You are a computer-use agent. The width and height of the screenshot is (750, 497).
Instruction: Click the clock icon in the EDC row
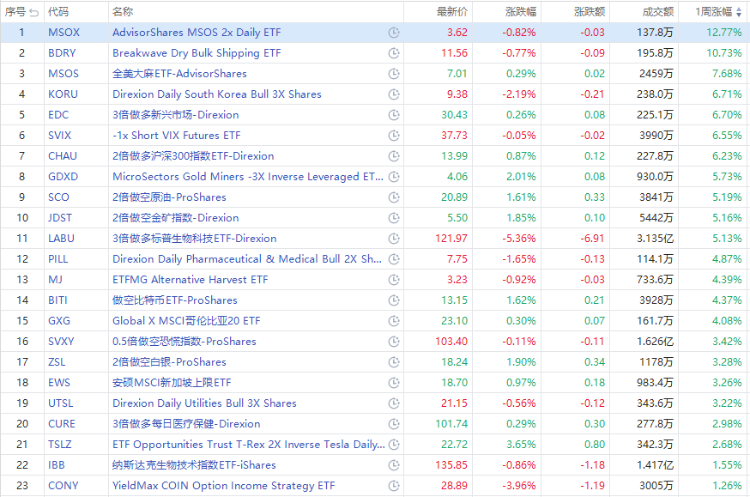[x=394, y=115]
